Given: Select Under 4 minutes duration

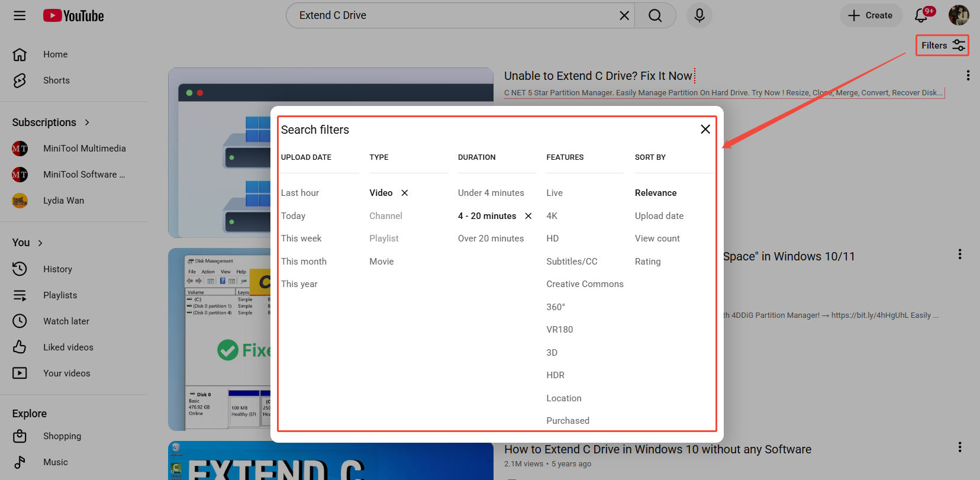Looking at the screenshot, I should [491, 193].
